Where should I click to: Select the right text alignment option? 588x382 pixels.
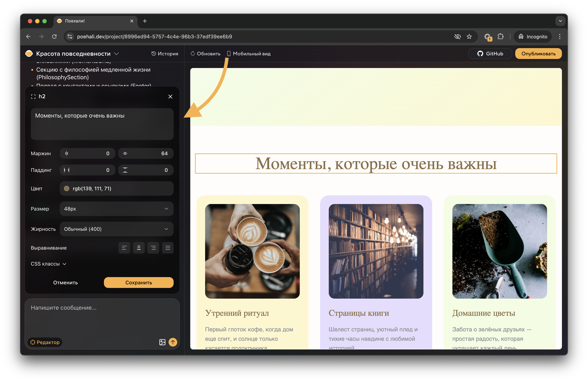(x=153, y=248)
